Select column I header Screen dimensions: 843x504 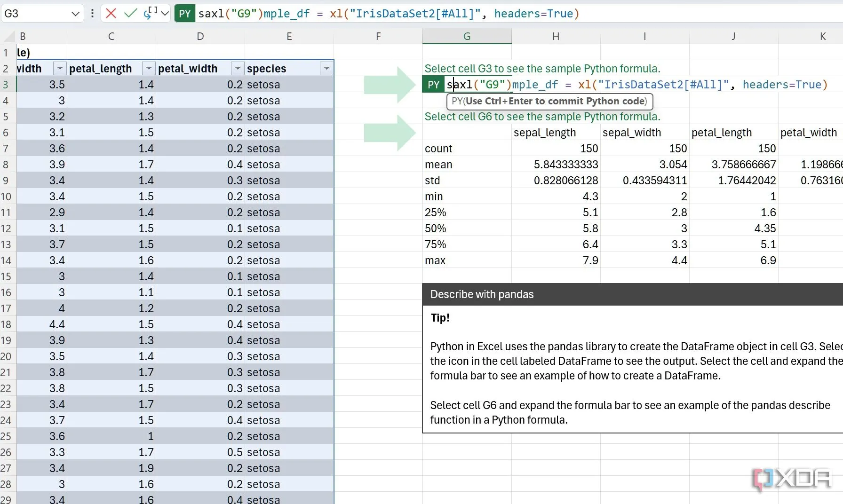pyautogui.click(x=645, y=36)
